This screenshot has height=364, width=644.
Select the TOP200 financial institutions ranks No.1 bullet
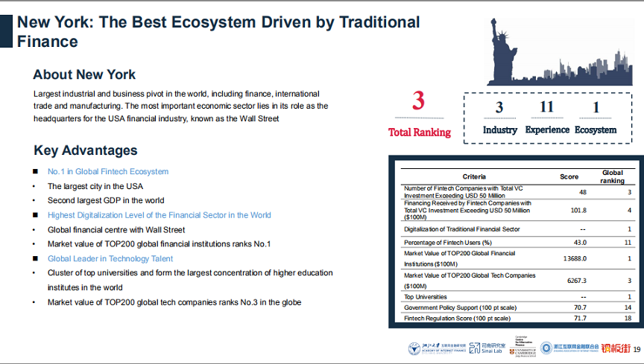pos(159,243)
